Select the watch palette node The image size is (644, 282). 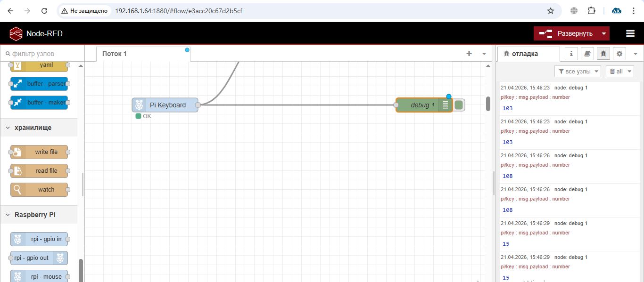click(39, 190)
